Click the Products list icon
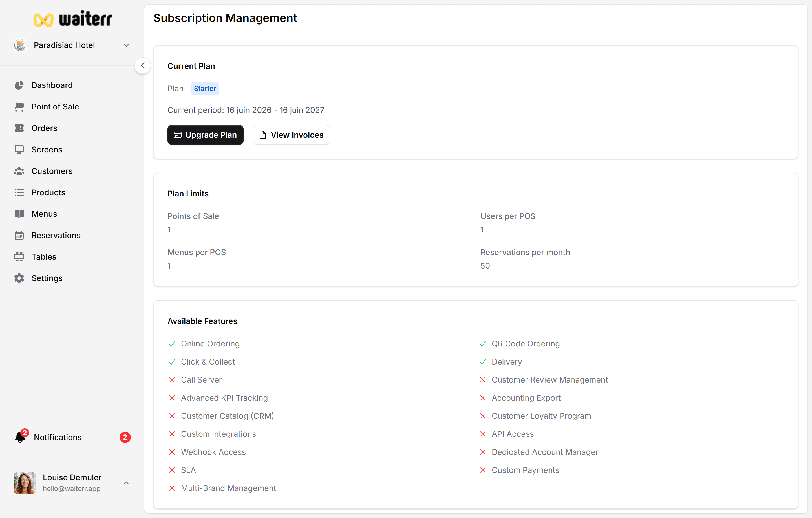 click(x=19, y=192)
